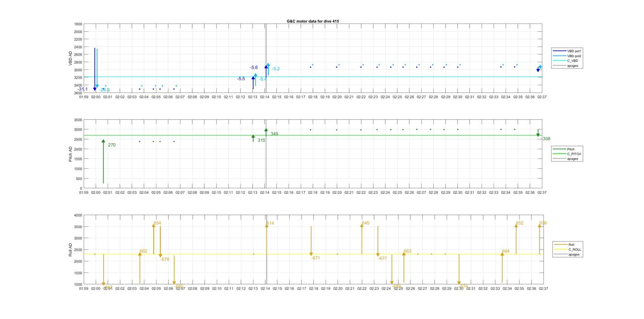Image resolution: width=644 pixels, height=319 pixels.
Task: Click the "-31.1" VBD data label
Action: [x=83, y=89]
